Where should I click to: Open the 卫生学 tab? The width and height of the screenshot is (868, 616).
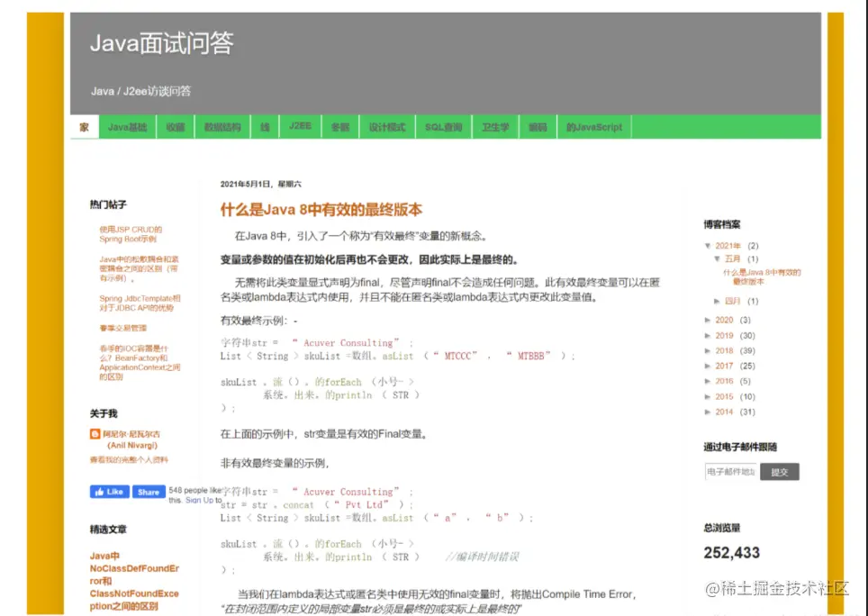495,127
